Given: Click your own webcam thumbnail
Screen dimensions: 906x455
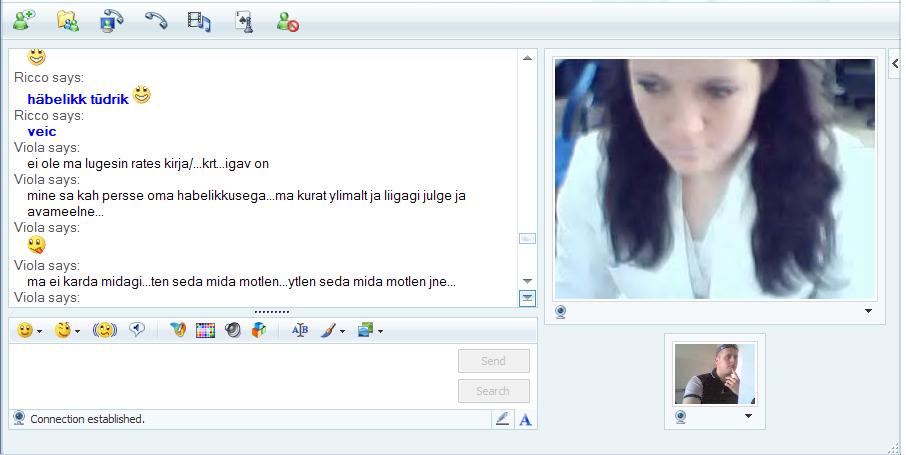Looking at the screenshot, I should [715, 374].
